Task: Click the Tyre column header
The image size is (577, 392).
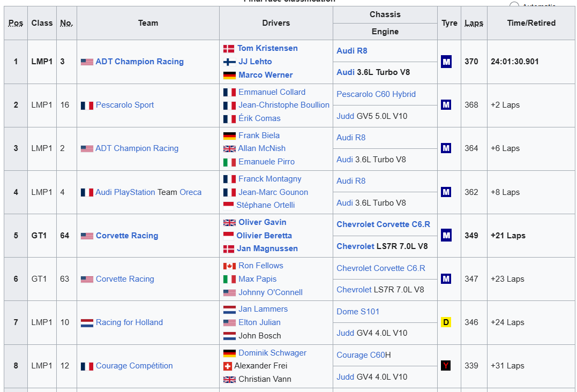Action: coord(449,23)
